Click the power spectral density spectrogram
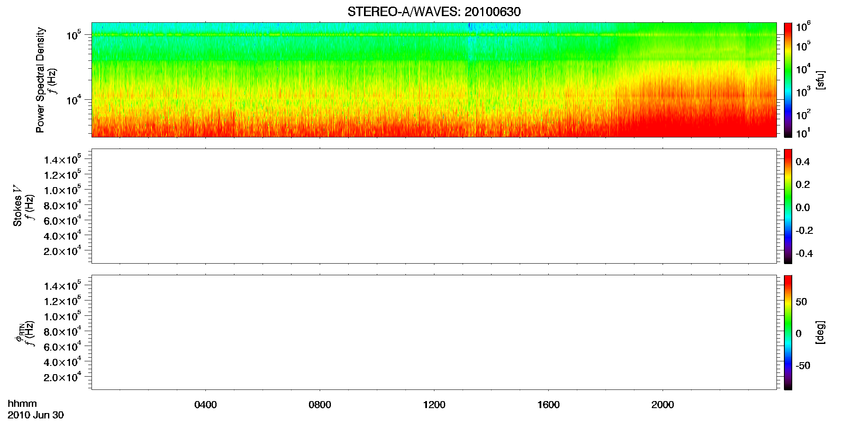The image size is (868, 447). click(x=434, y=80)
